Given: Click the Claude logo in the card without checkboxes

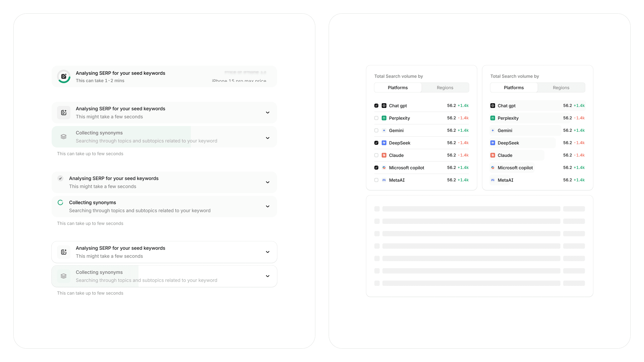Looking at the screenshot, I should tap(493, 155).
